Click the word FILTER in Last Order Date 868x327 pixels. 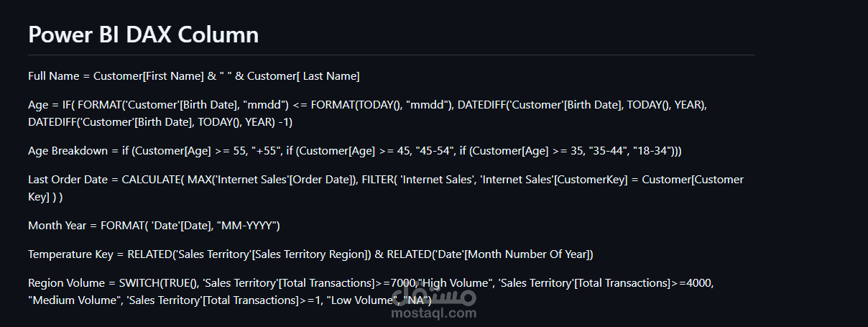click(376, 180)
